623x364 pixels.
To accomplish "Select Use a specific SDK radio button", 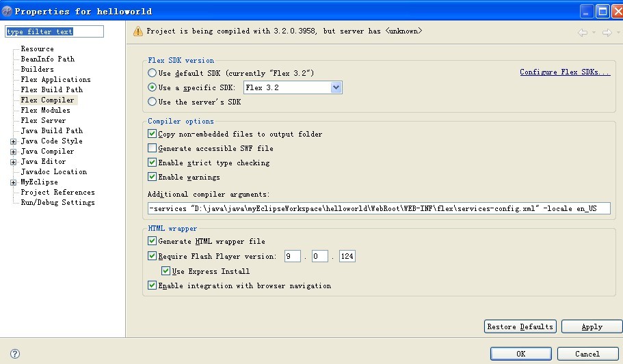I will pos(153,87).
